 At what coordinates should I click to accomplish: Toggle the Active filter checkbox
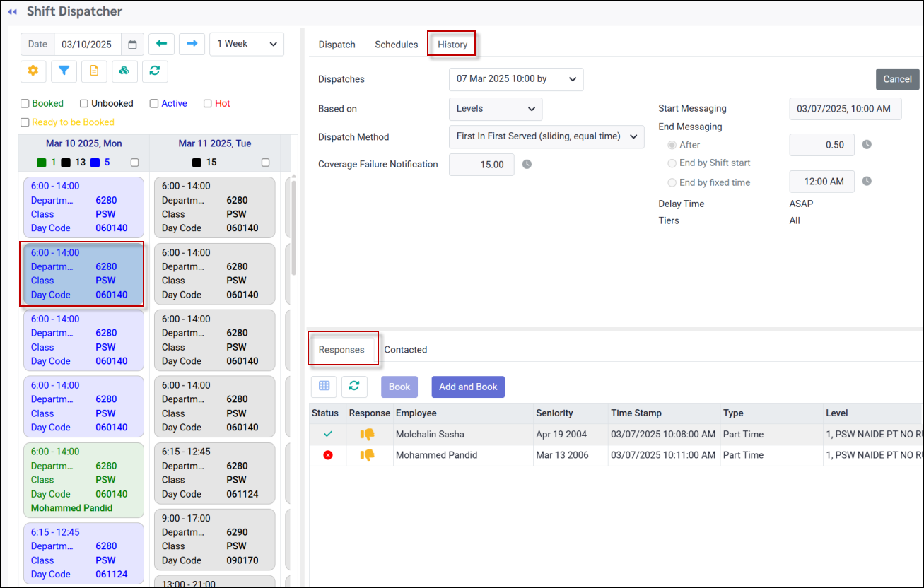tap(154, 103)
